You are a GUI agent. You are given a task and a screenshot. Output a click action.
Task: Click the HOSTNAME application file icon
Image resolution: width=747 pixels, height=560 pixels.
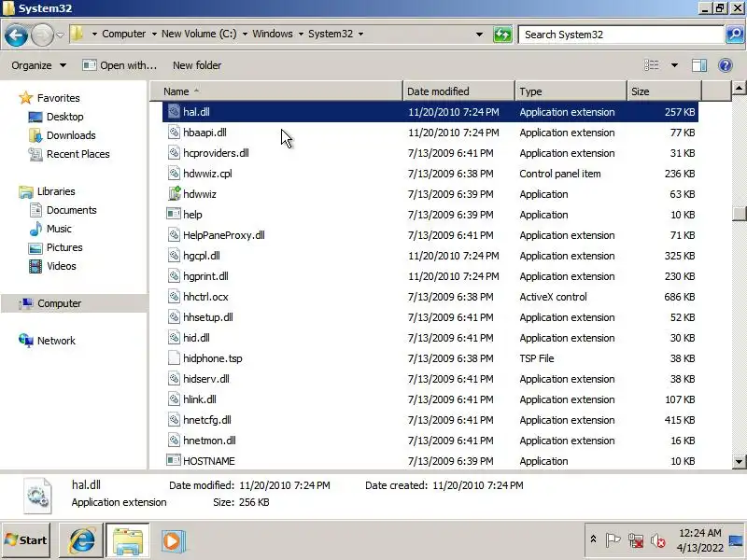click(x=174, y=460)
